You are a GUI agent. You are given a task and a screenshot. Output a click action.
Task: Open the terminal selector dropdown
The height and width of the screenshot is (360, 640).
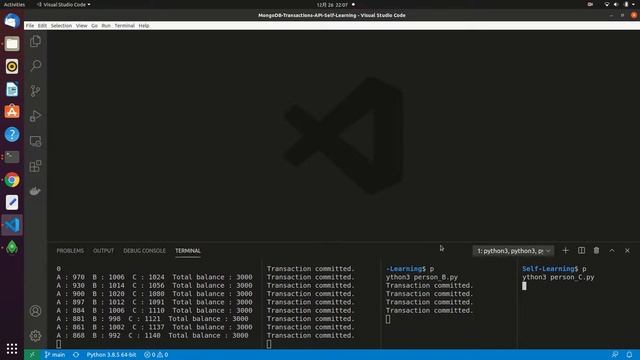pos(513,251)
